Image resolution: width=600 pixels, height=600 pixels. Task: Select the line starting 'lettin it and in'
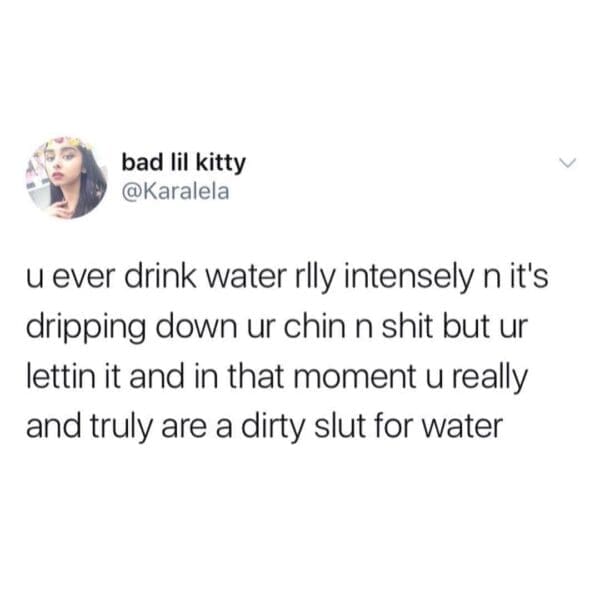tap(277, 377)
